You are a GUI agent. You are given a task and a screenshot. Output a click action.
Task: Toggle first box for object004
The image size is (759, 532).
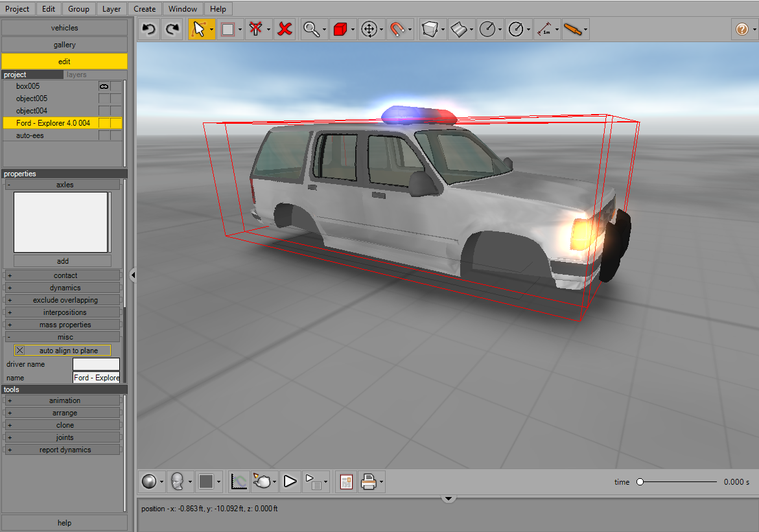[x=104, y=111]
